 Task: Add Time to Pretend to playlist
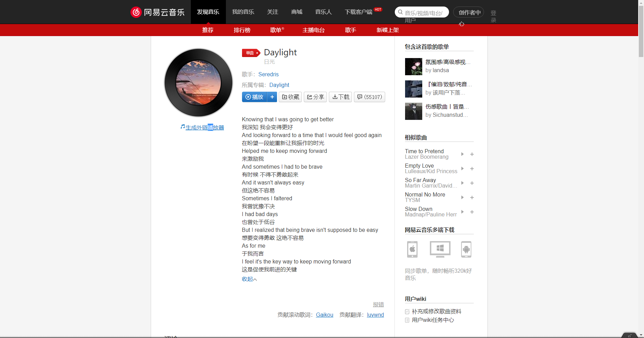click(x=472, y=154)
